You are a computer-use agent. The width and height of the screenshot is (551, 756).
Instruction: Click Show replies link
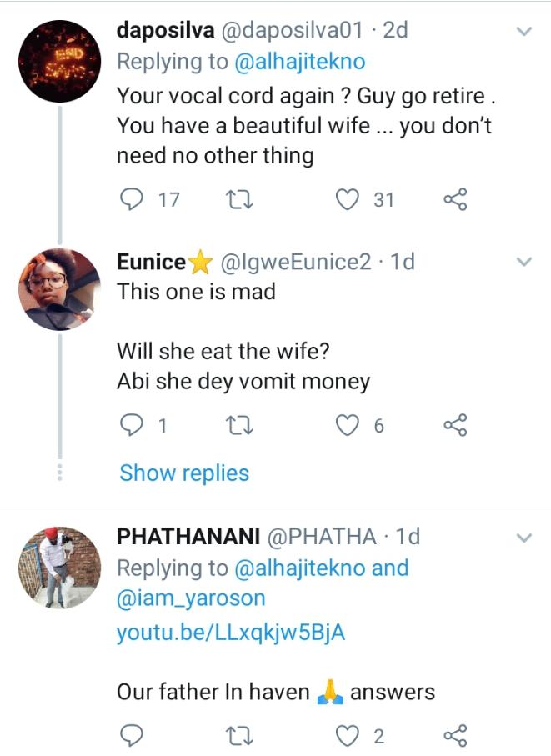184,473
